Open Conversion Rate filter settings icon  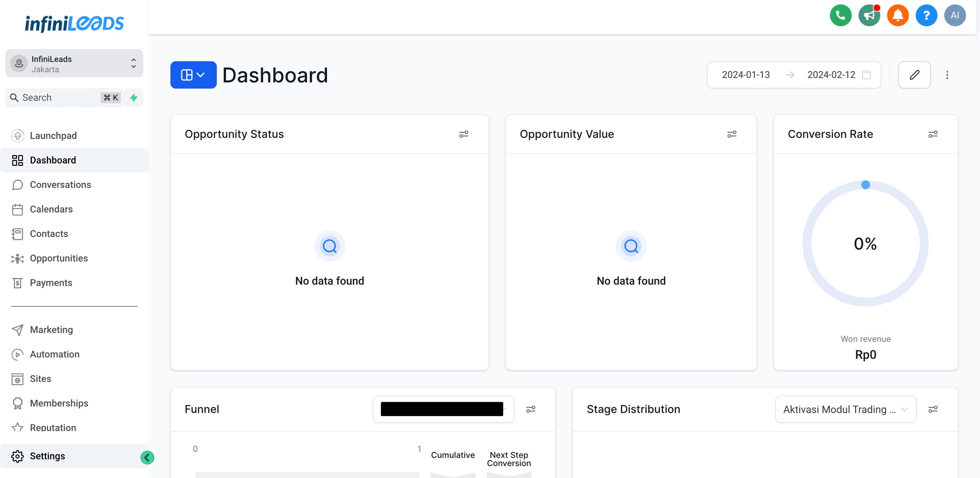[933, 134]
